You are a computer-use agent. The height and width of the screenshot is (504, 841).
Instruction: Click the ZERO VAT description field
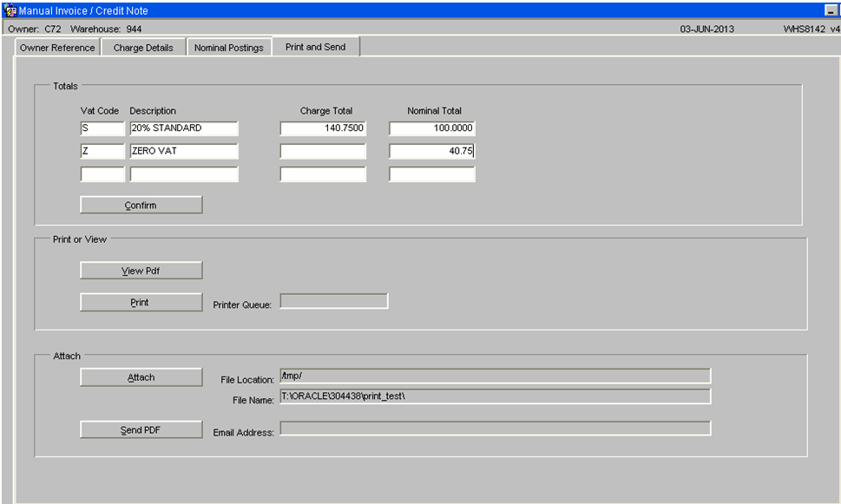pos(184,151)
